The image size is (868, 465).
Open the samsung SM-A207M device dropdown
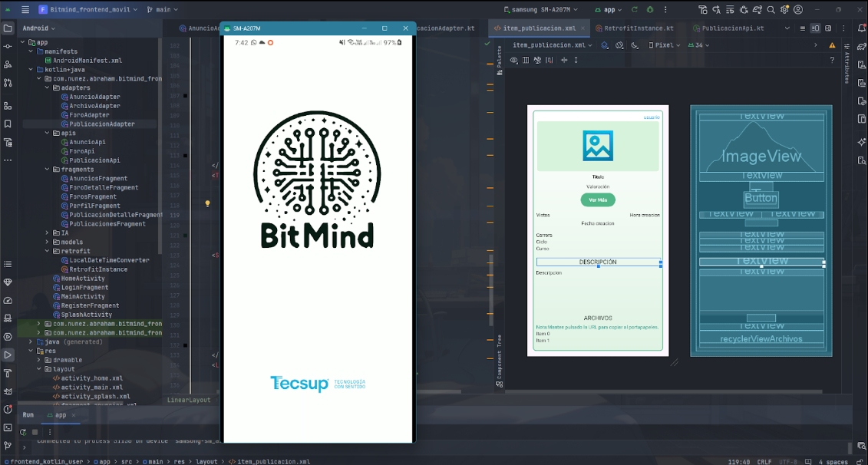point(541,9)
